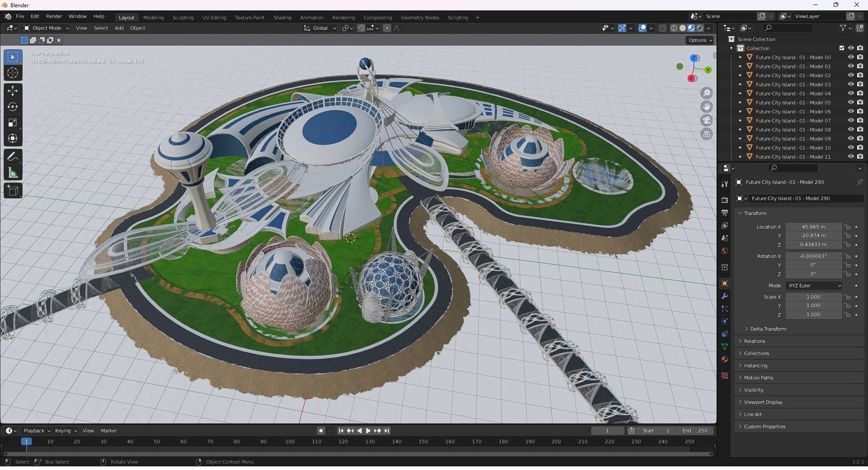868x470 pixels.
Task: Toggle snapping magnet icon
Action: (361, 28)
